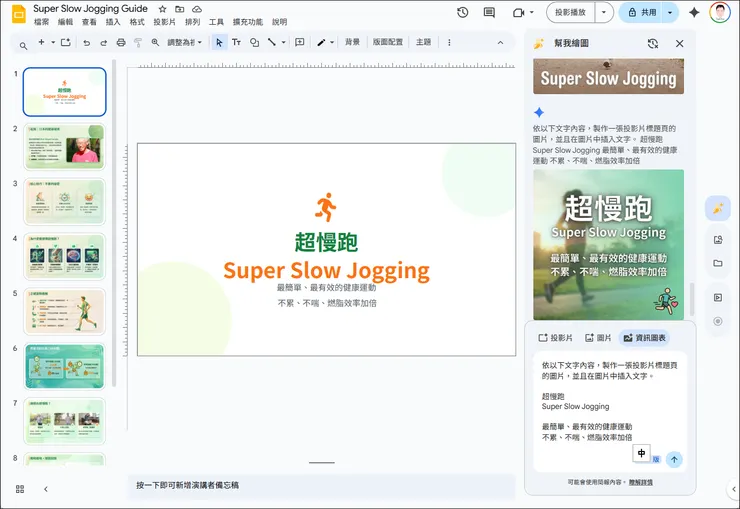This screenshot has height=509, width=740.
Task: Open the 格式 menu
Action: pyautogui.click(x=137, y=22)
